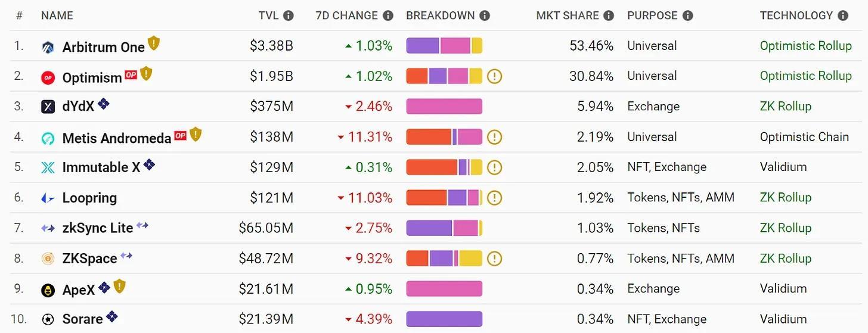The image size is (868, 333).
Task: Click the pink breakdown bar for dYdX
Action: click(x=444, y=107)
